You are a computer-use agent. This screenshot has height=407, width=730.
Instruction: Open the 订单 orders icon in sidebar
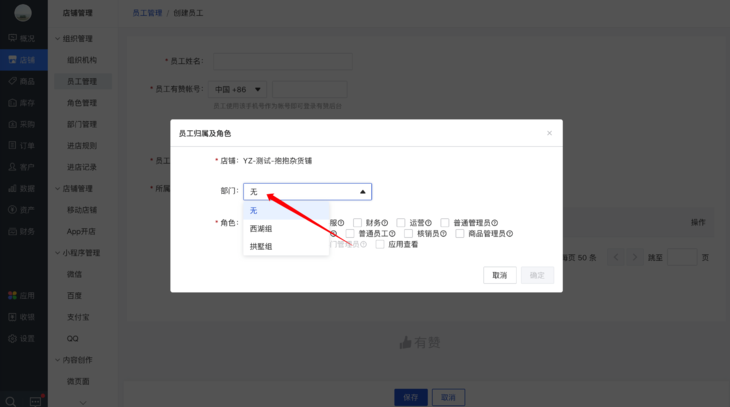click(x=13, y=145)
